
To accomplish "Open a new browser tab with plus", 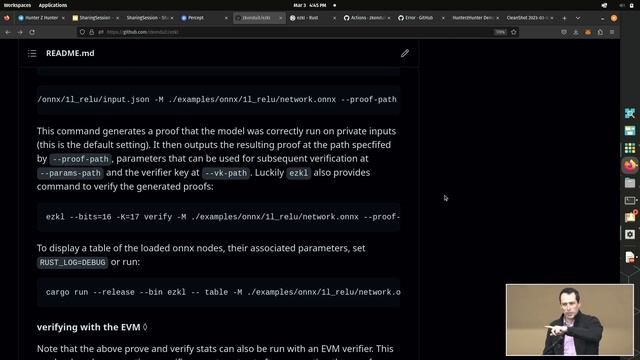I will click(564, 18).
